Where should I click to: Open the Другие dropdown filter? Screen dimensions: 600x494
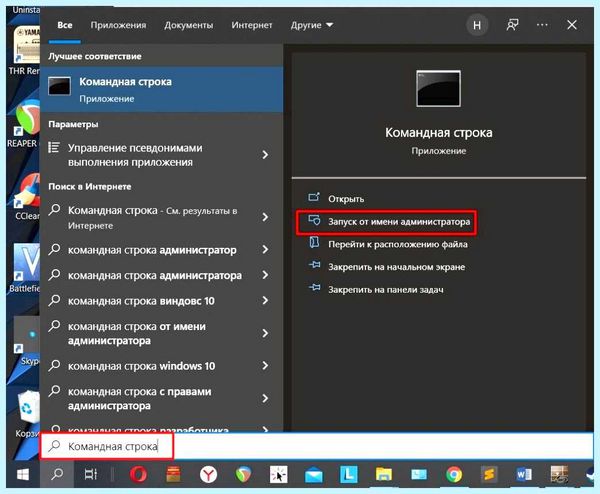311,25
